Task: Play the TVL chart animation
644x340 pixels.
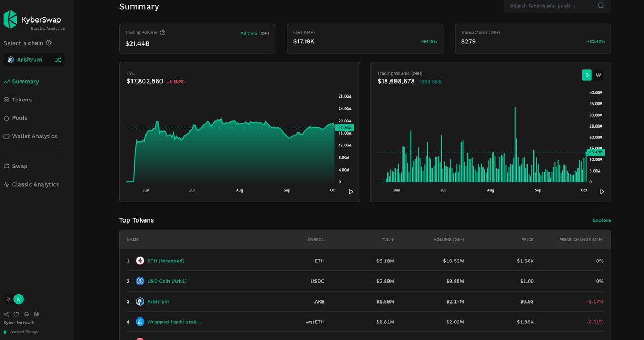Action: 351,191
